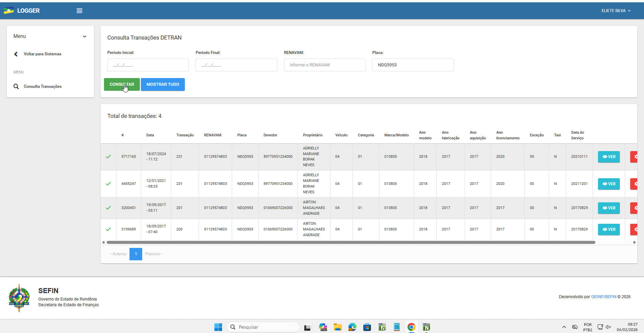The image size is (644, 333).
Task: View details of transaction 3199689
Action: [x=609, y=229]
